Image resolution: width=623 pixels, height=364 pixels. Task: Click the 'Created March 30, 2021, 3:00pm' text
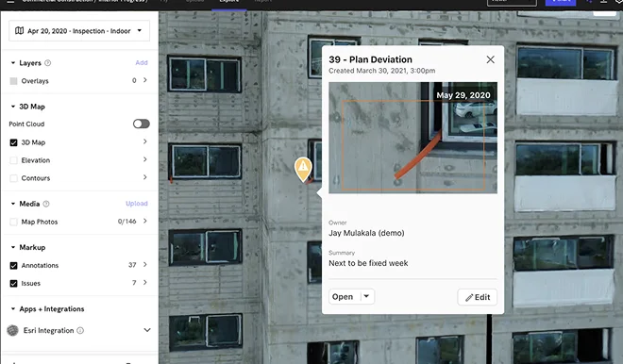click(382, 71)
